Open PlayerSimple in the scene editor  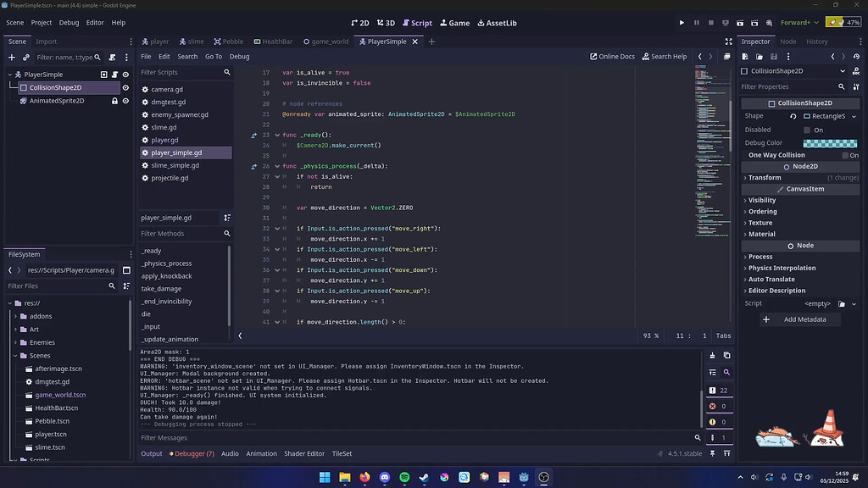pyautogui.click(x=103, y=75)
